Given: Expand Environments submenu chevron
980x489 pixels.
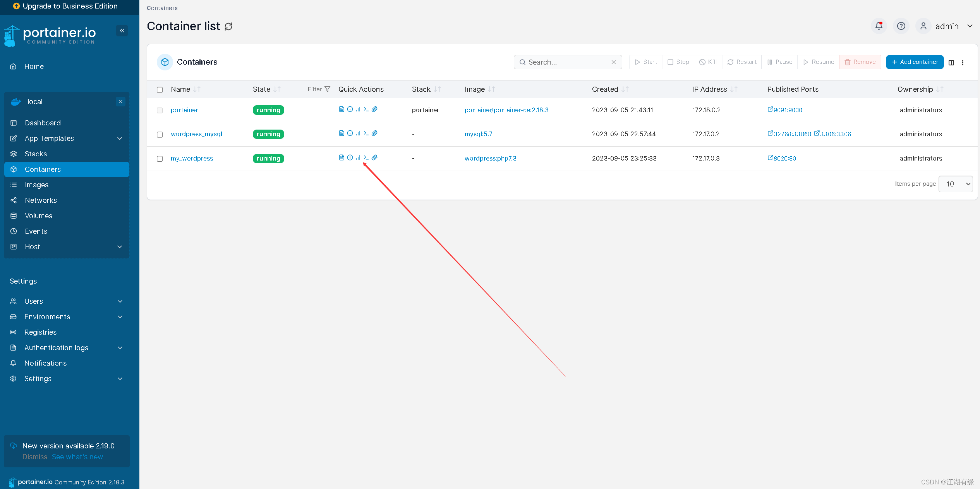Looking at the screenshot, I should click(120, 317).
